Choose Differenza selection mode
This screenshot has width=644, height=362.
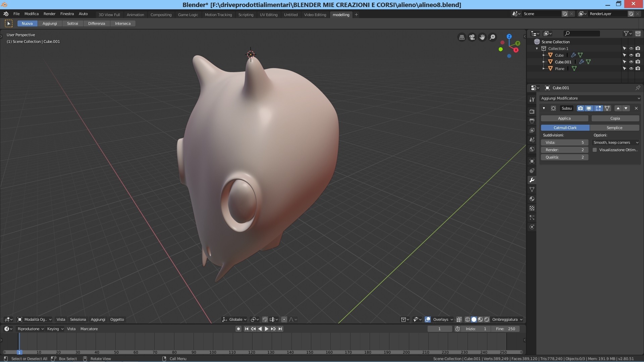coord(97,23)
